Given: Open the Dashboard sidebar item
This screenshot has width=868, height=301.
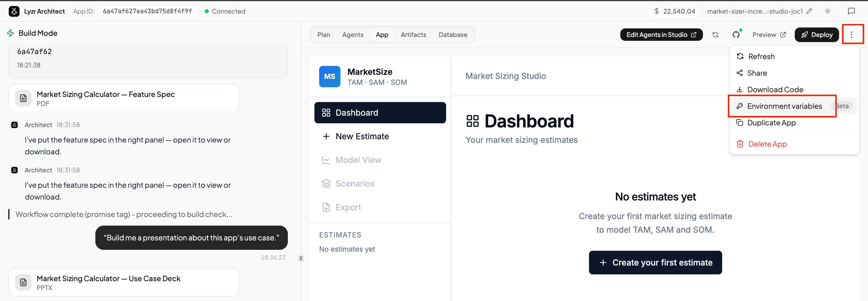Looking at the screenshot, I should click(380, 113).
